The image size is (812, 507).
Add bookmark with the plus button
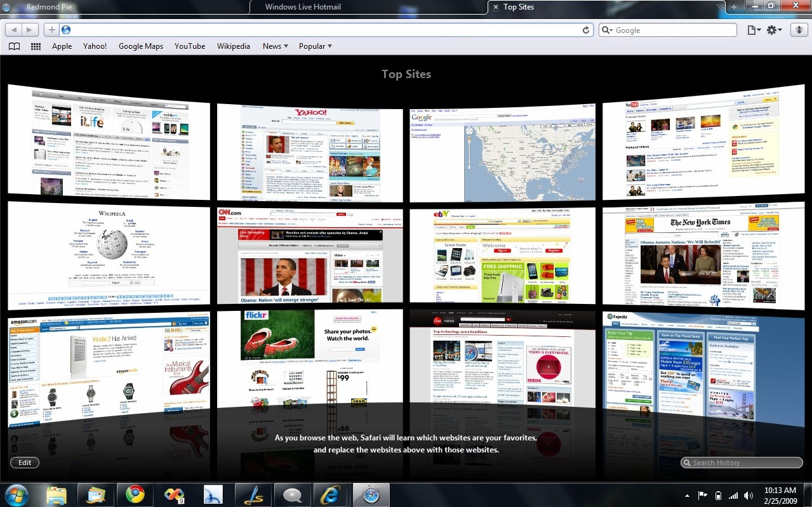click(51, 30)
